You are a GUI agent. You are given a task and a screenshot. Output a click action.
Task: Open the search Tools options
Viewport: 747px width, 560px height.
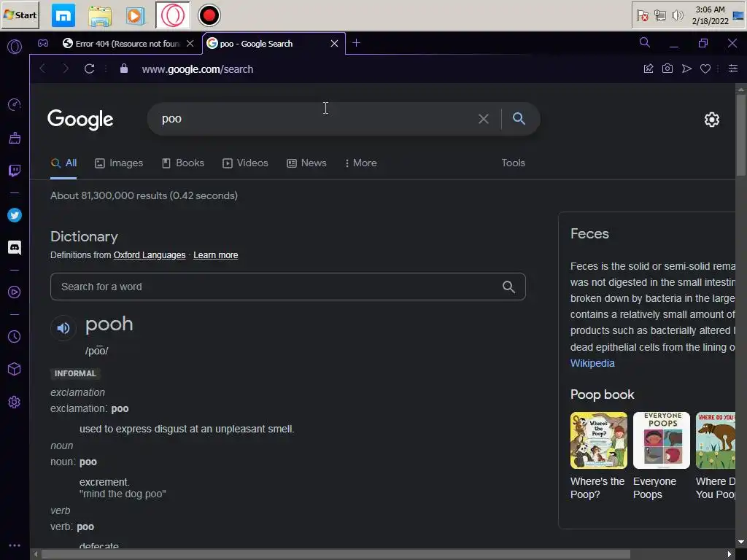pyautogui.click(x=513, y=163)
